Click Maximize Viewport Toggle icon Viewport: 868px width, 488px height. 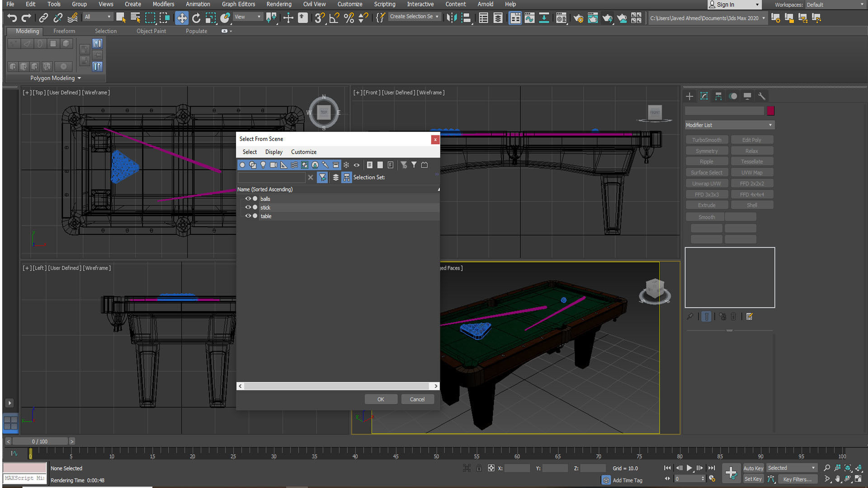click(x=858, y=479)
